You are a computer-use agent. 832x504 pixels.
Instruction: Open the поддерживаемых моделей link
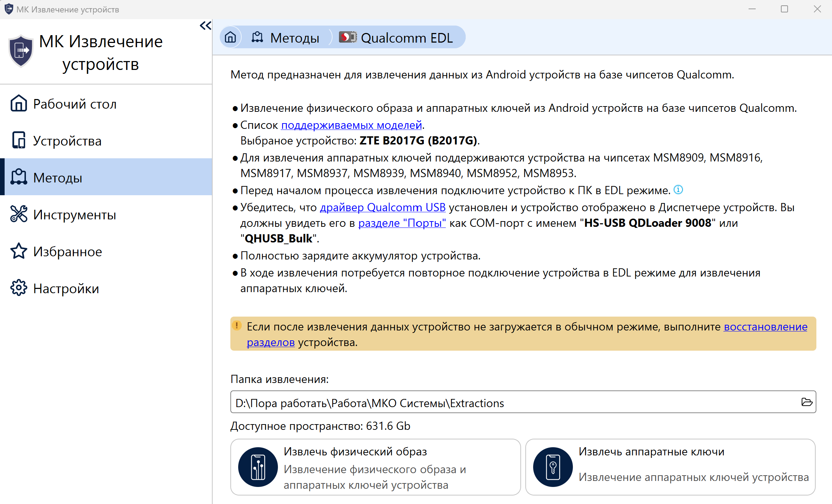point(351,125)
